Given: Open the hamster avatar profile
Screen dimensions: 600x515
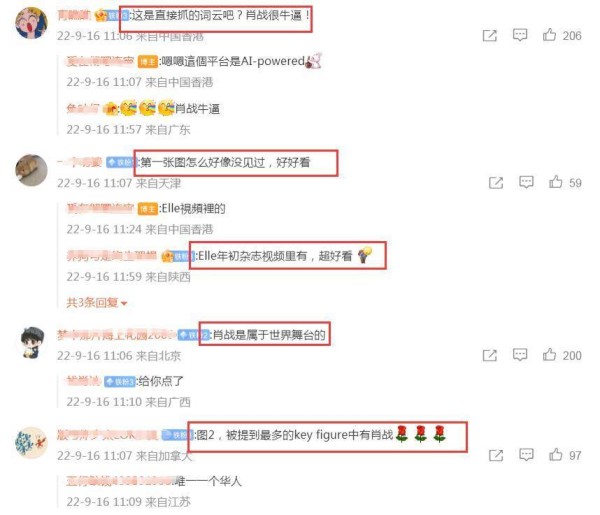Looking at the screenshot, I should [x=31, y=170].
